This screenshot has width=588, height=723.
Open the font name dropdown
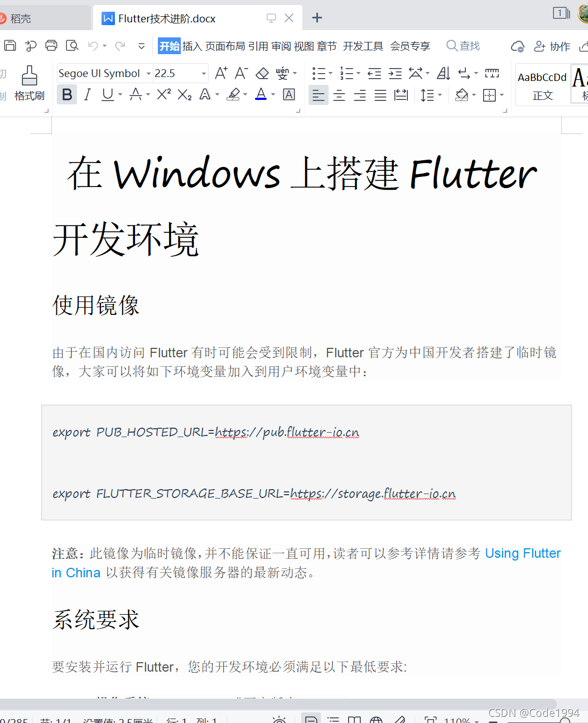(148, 73)
